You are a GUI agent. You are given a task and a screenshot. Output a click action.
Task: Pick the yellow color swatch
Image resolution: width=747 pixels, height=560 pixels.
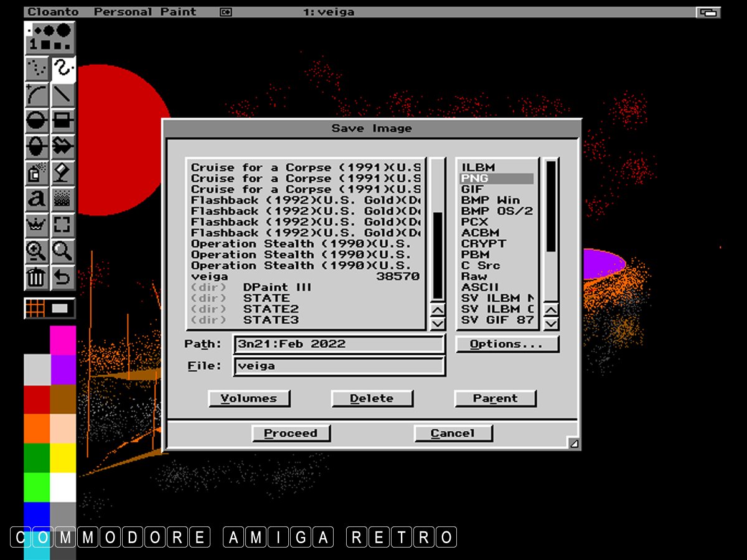click(x=62, y=457)
